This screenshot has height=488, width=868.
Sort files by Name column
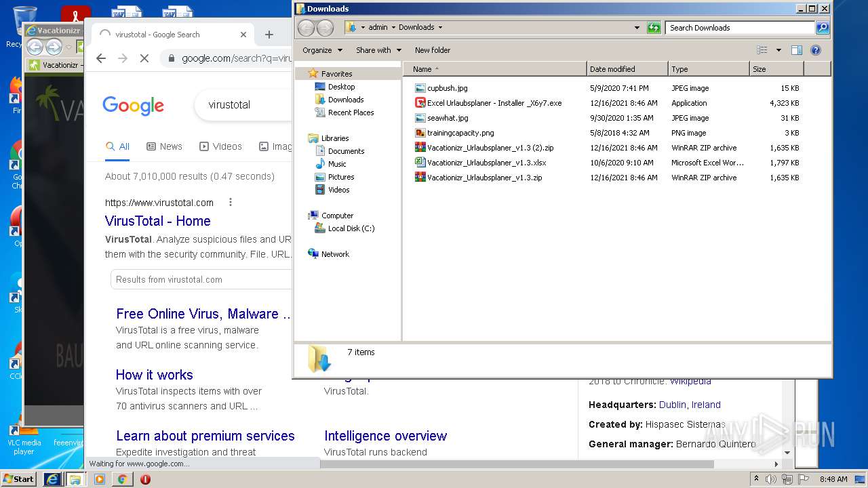[495, 69]
